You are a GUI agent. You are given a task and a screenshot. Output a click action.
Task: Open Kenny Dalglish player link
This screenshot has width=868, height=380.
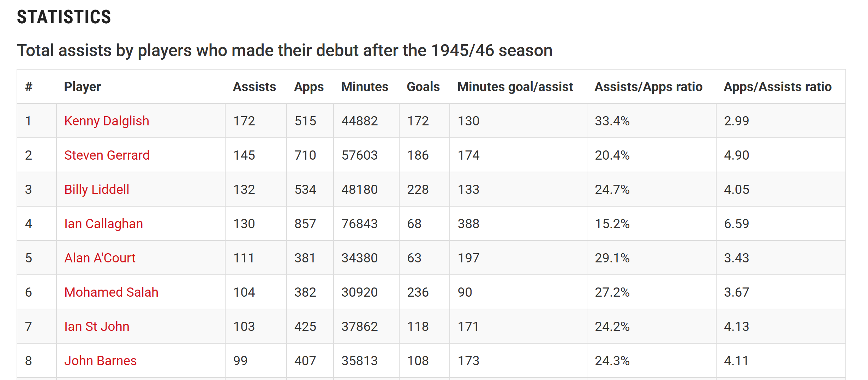(x=107, y=121)
